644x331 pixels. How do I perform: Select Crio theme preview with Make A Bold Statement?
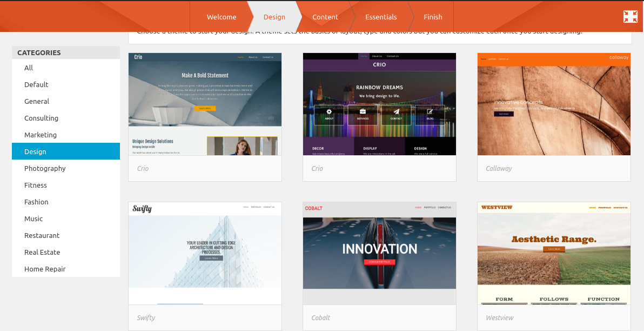pyautogui.click(x=205, y=104)
